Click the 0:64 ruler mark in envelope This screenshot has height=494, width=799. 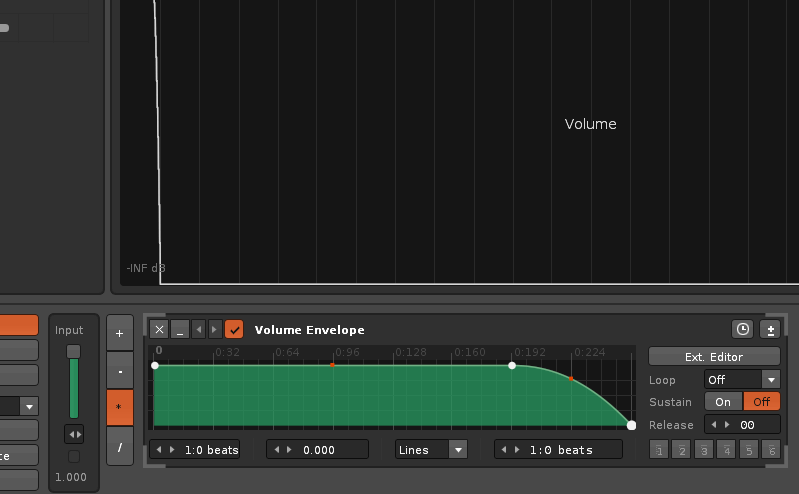(x=288, y=352)
